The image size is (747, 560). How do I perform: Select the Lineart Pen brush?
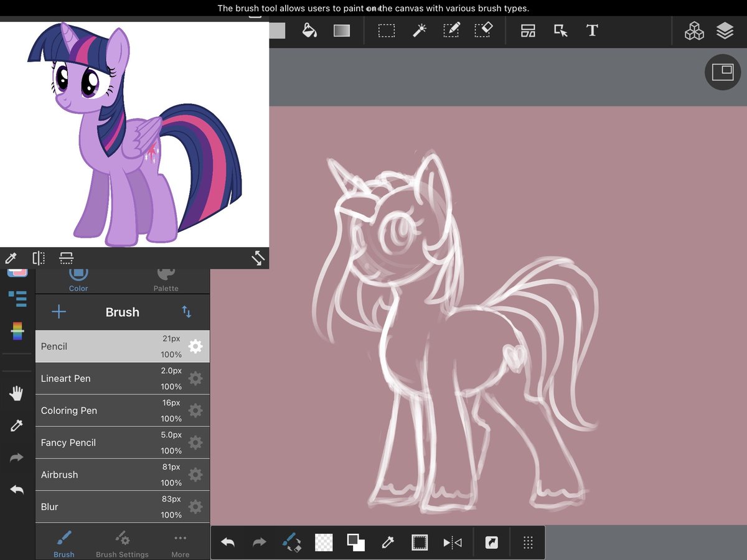pos(123,378)
